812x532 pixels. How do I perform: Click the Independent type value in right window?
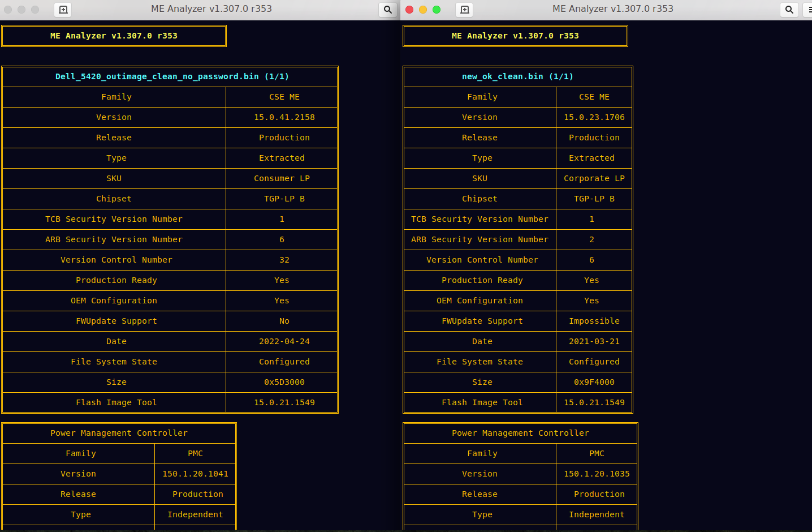coord(597,514)
